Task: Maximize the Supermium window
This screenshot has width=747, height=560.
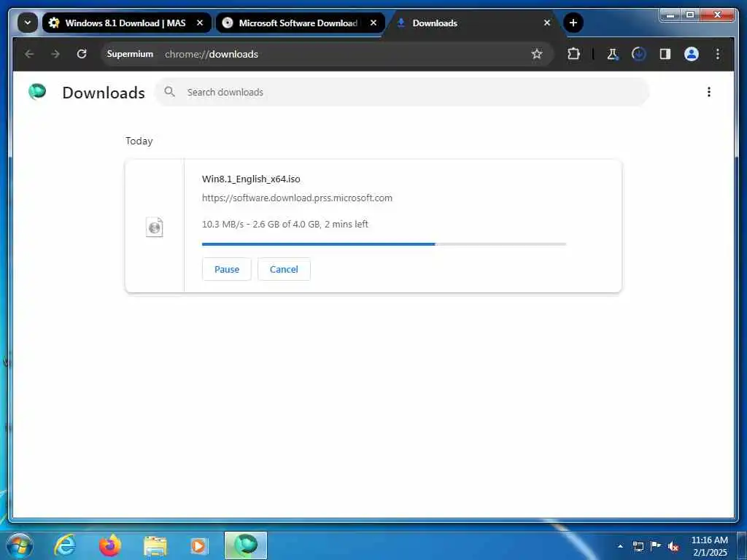Action: [690, 15]
